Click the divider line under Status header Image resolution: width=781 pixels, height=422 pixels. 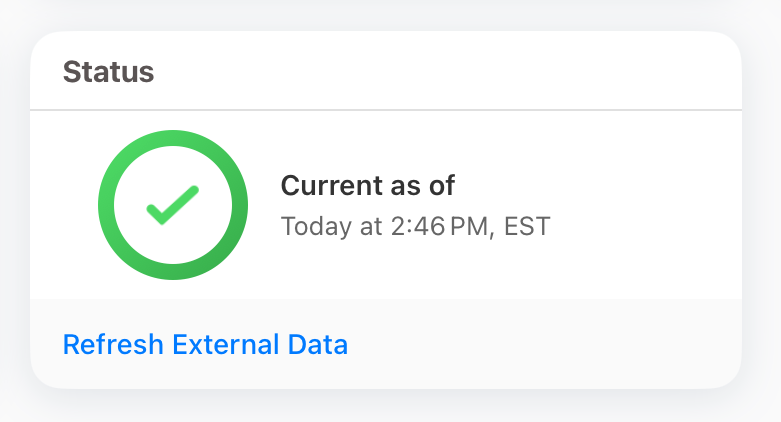pos(386,109)
